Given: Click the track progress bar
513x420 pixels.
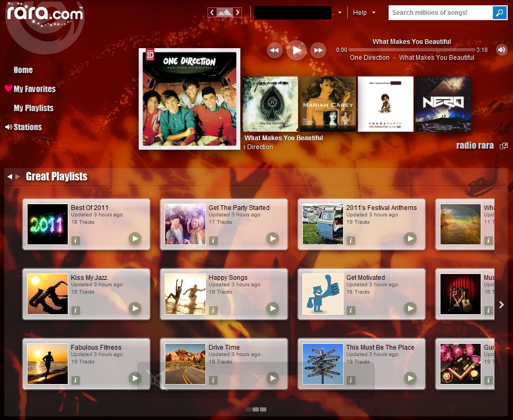Looking at the screenshot, I should pyautogui.click(x=411, y=50).
